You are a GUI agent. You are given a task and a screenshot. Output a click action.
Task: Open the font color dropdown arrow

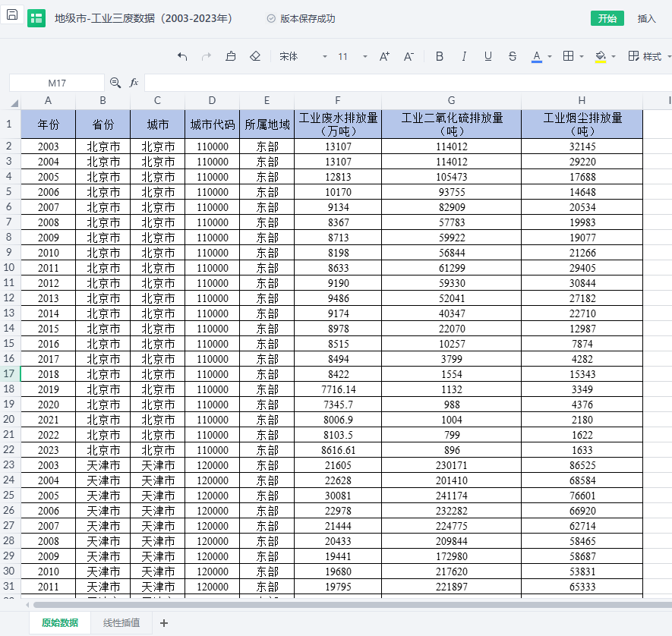coord(550,56)
